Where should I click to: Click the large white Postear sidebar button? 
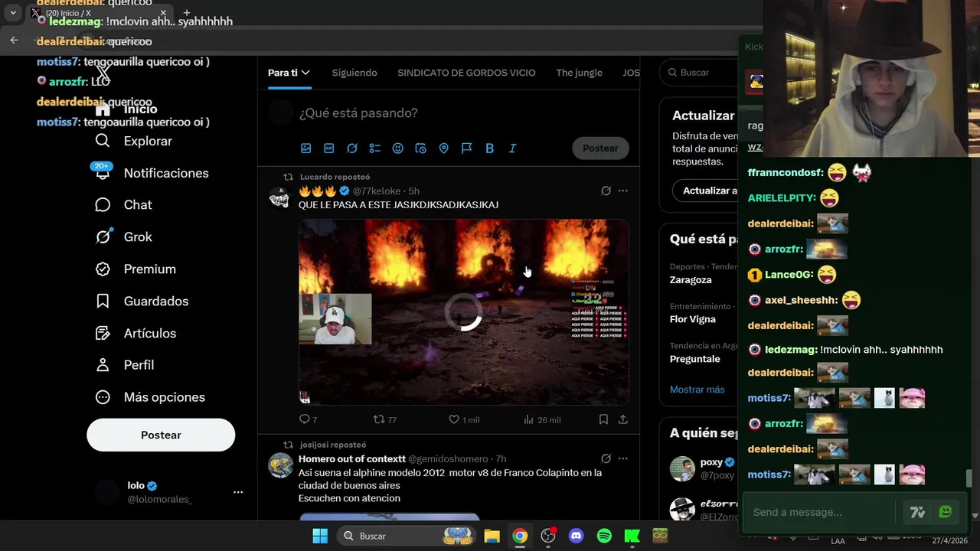point(161,435)
